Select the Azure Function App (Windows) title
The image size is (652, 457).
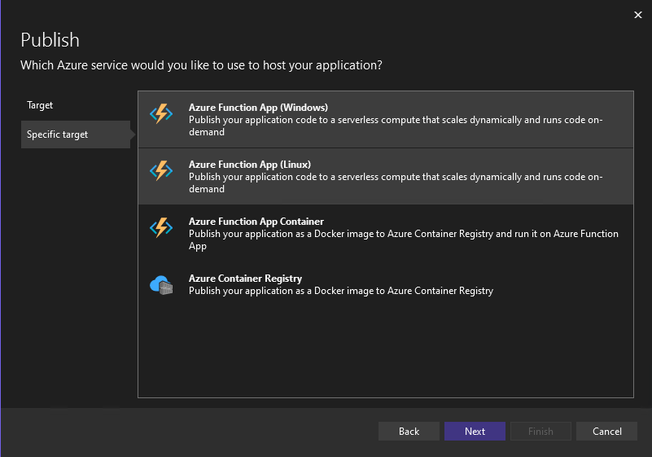(258, 107)
